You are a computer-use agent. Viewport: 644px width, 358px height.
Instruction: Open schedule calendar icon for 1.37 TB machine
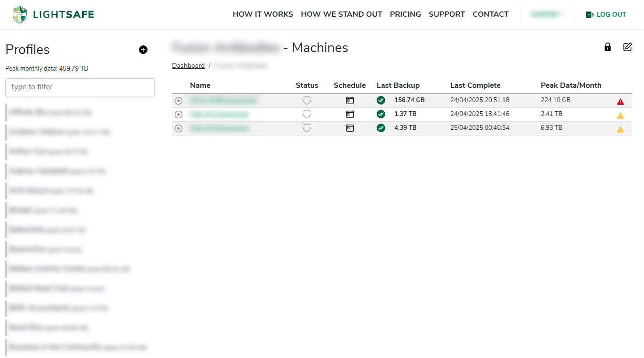349,115
